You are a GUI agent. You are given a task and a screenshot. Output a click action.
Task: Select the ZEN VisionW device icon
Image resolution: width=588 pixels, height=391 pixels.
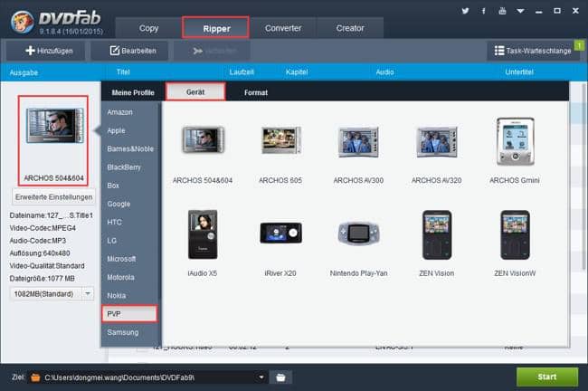click(x=515, y=235)
